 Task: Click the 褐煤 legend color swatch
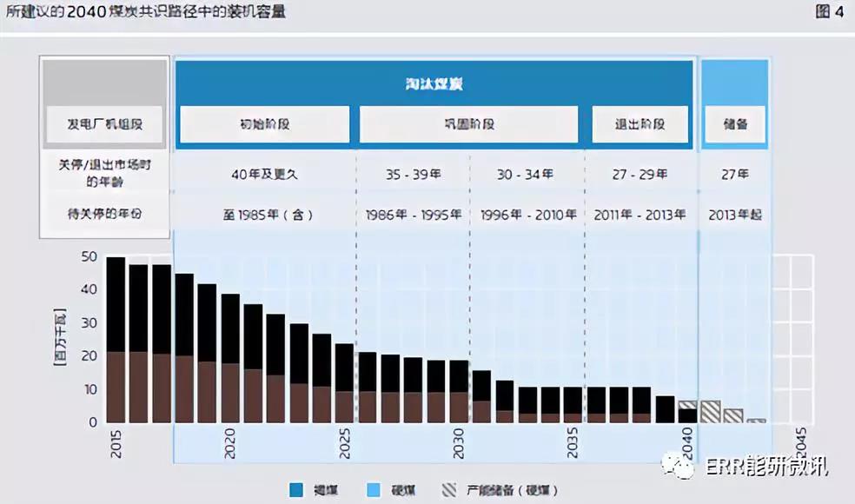(x=296, y=490)
